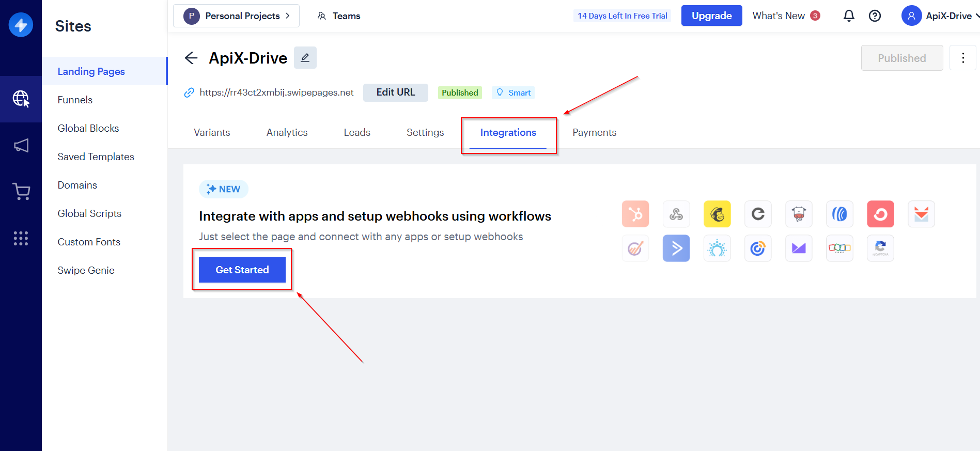980x451 pixels.
Task: Click the gray letter C integration logo
Action: click(x=758, y=214)
